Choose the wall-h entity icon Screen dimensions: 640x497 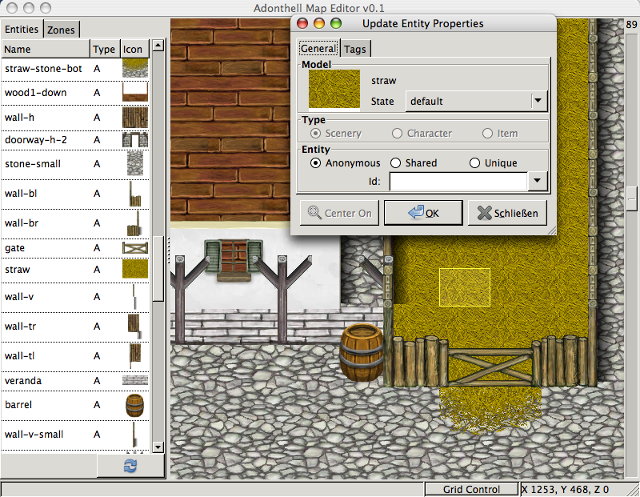(x=134, y=116)
